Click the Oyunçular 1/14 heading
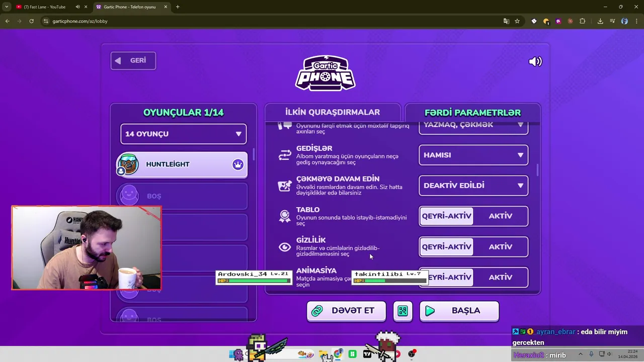The width and height of the screenshot is (644, 362). tap(183, 113)
